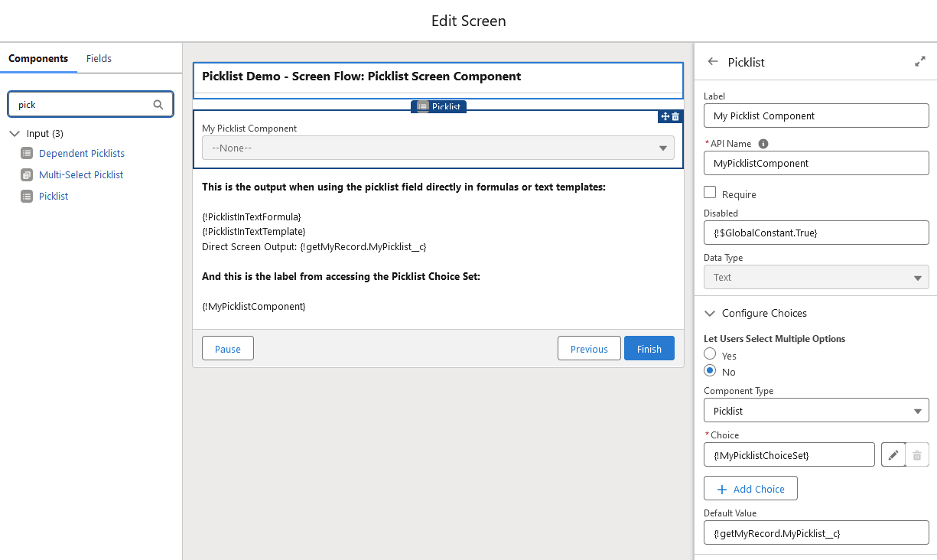937x560 pixels.
Task: Click the Multi-Select Picklist component icon
Action: 27,175
